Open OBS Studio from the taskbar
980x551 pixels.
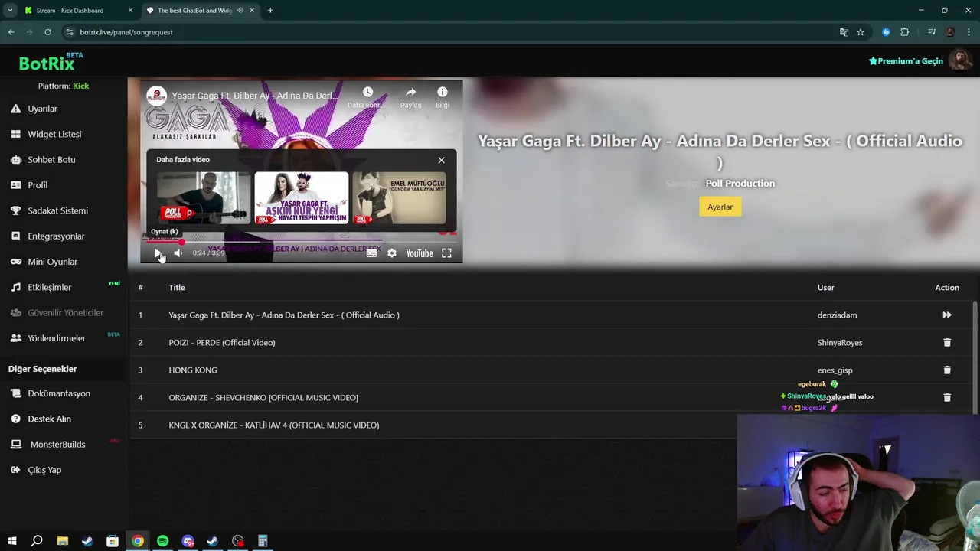238,541
